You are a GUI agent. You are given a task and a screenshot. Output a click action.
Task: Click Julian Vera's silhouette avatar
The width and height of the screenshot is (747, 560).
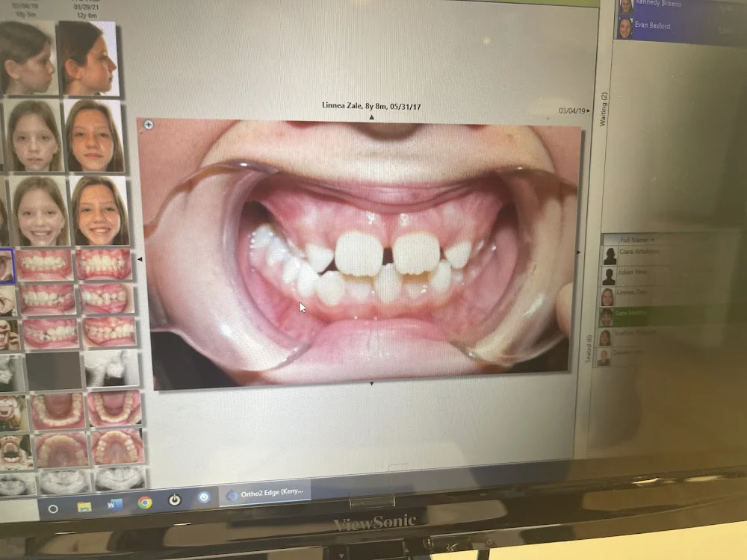tap(608, 276)
